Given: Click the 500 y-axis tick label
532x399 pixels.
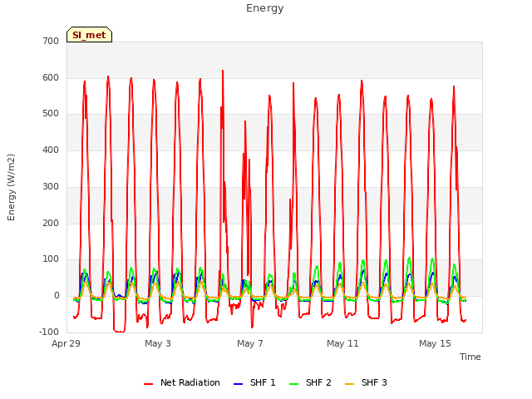Looking at the screenshot, I should click(51, 114).
